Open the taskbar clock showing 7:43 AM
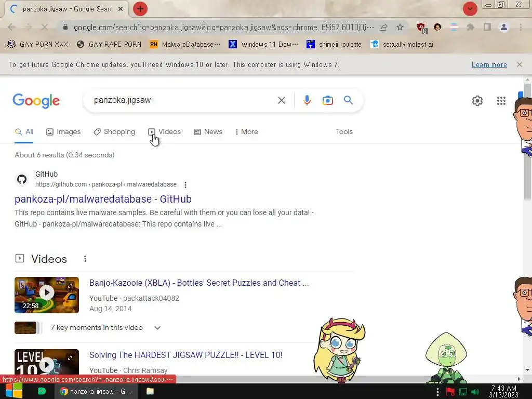Viewport: 532px width, 399px height. tap(503, 392)
